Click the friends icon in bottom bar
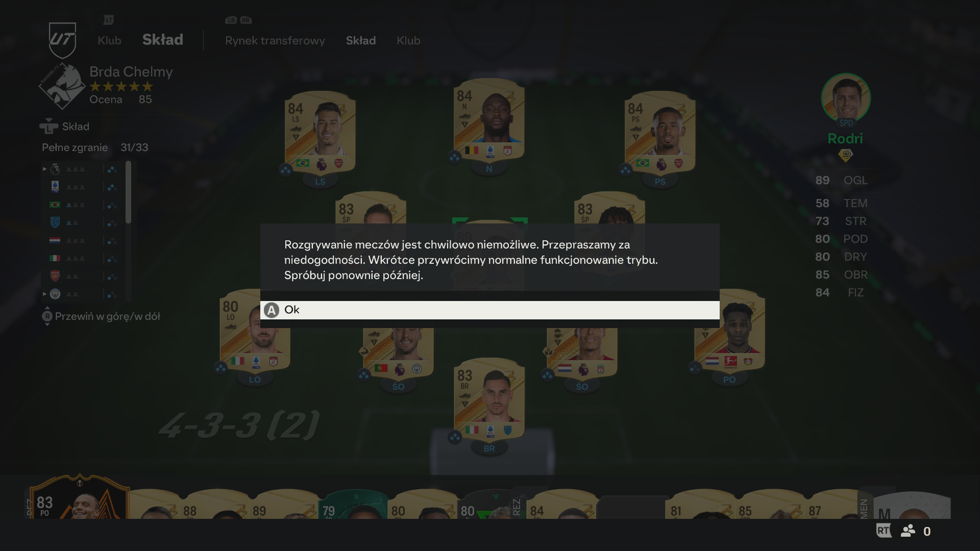 click(908, 531)
